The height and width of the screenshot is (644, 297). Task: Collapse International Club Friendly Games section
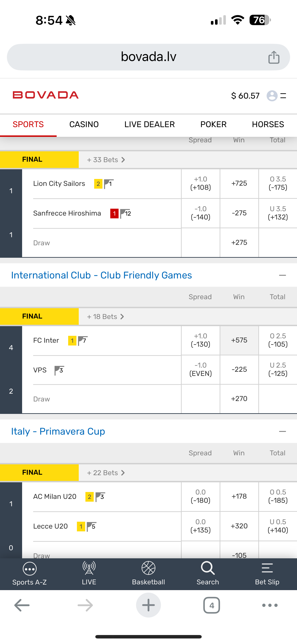282,275
